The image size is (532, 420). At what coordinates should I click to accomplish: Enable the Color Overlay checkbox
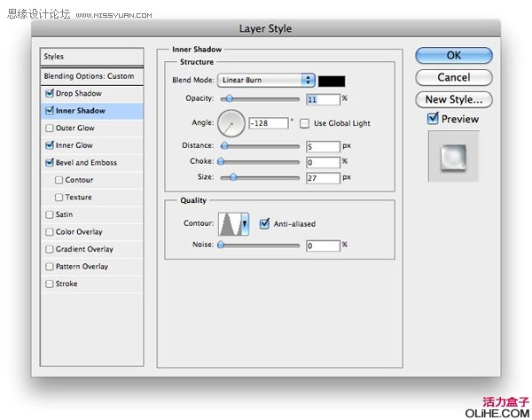[x=50, y=231]
